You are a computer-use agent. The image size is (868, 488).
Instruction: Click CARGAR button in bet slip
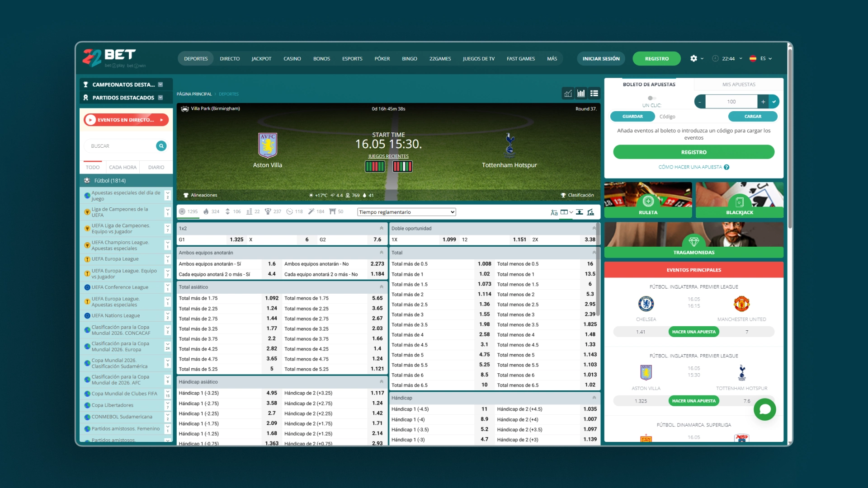tap(753, 117)
